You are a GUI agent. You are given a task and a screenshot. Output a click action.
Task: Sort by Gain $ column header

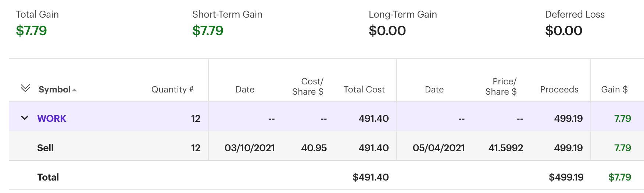click(x=614, y=90)
